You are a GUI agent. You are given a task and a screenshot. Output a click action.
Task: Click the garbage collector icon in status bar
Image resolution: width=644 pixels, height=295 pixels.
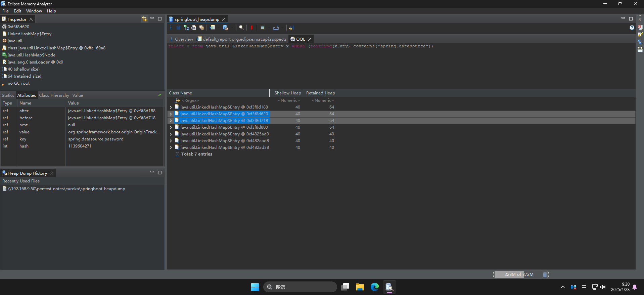pyautogui.click(x=545, y=275)
